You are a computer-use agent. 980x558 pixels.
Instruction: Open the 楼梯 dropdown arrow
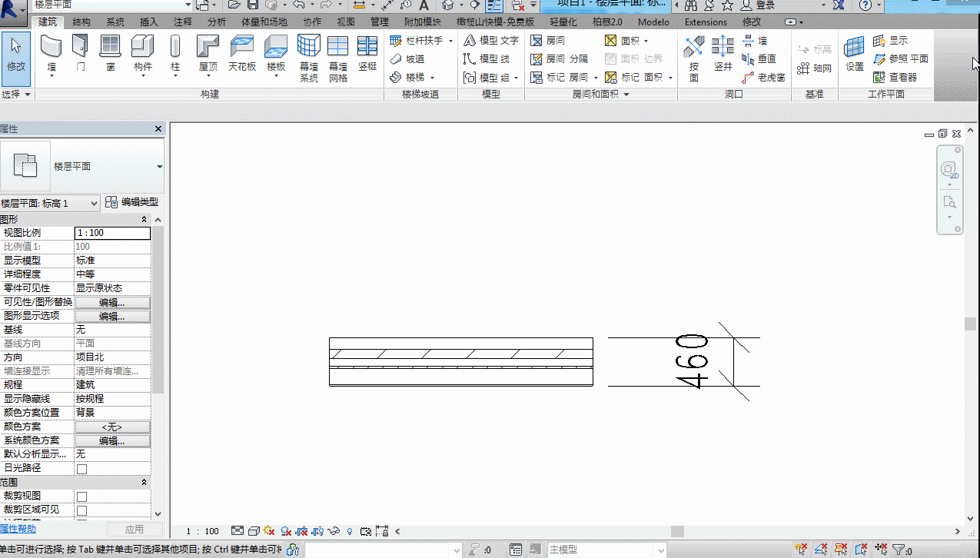(x=432, y=78)
